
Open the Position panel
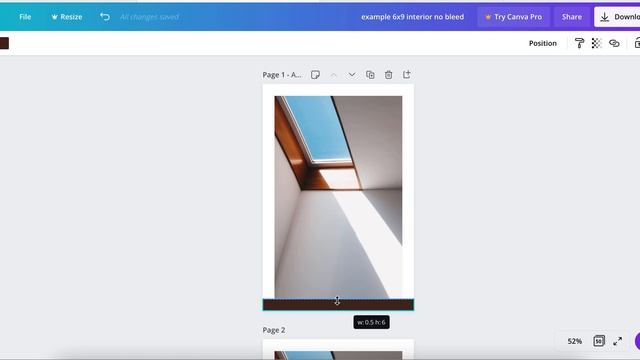point(542,43)
